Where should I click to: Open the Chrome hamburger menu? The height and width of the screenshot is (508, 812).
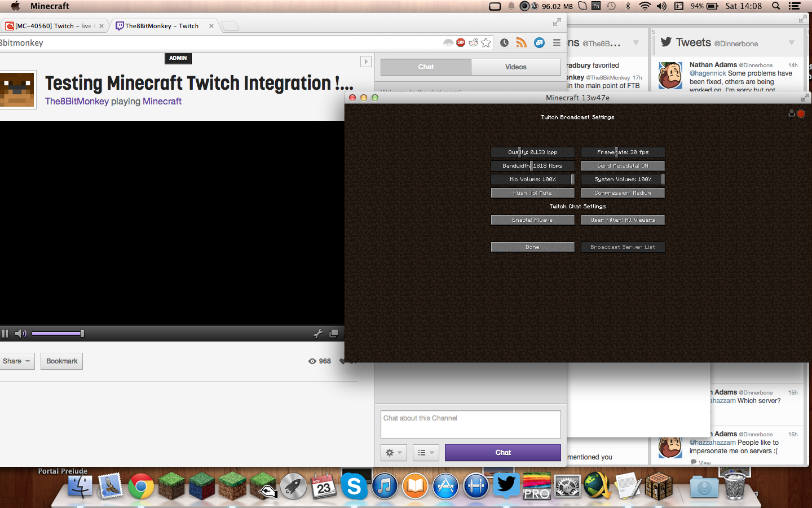point(557,43)
